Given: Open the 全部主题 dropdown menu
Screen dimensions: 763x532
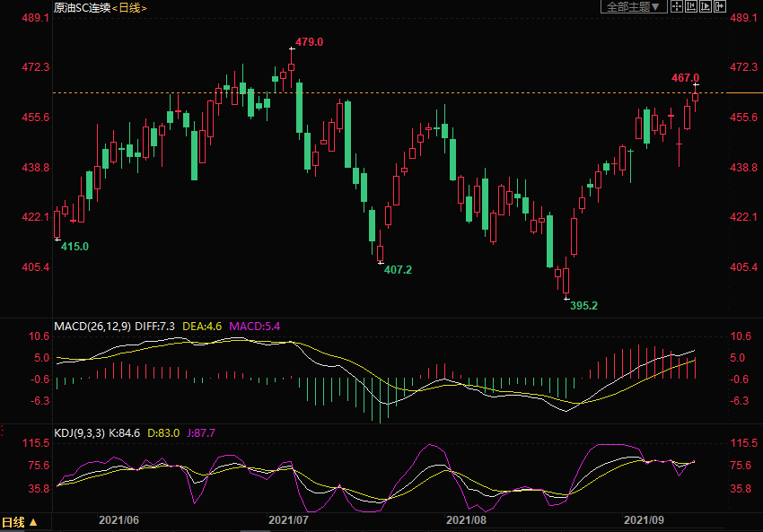Looking at the screenshot, I should click(x=632, y=7).
